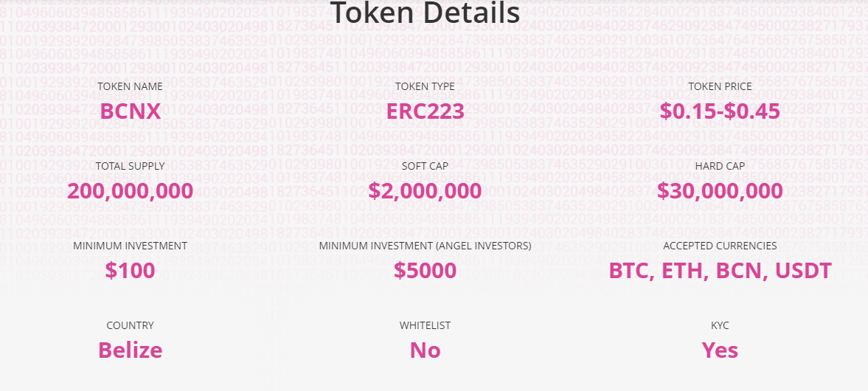Viewport: 868px width, 391px height.
Task: Click the MINIMUM INVESTMENT (ANGEL INVESTORS) label
Action: [x=425, y=246]
